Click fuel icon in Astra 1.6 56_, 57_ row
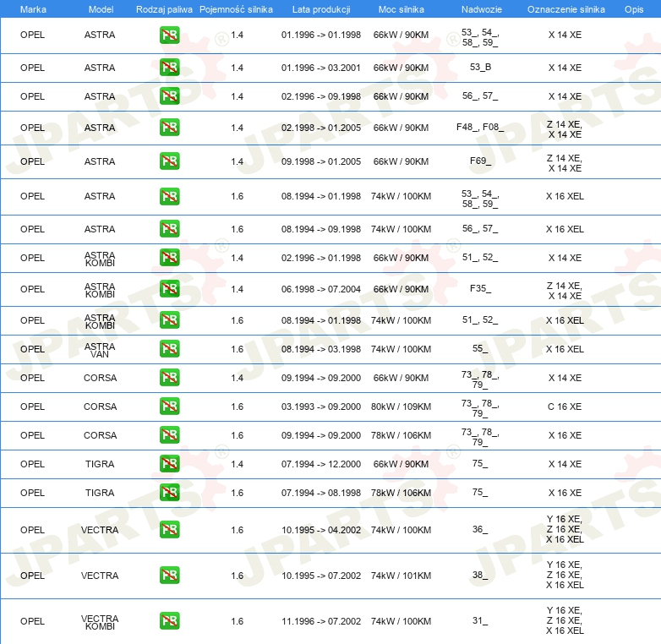Viewport: 661px width, 644px height. pos(169,229)
